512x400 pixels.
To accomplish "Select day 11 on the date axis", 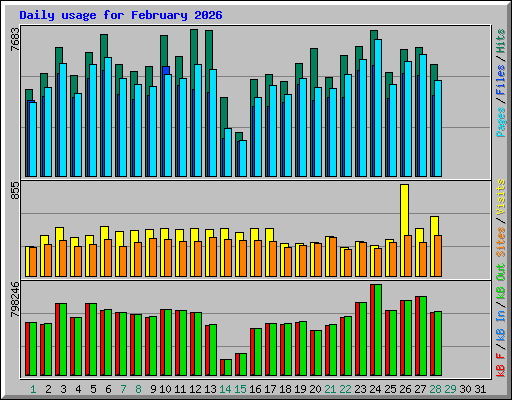I will pyautogui.click(x=180, y=389).
